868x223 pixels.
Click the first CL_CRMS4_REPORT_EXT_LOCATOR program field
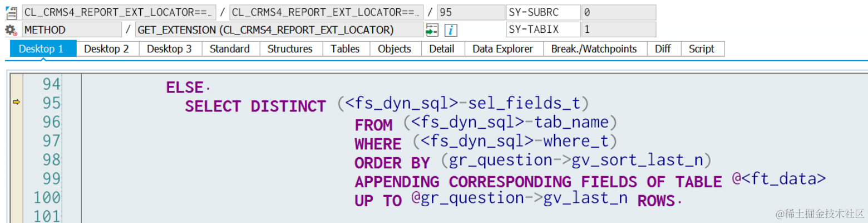pyautogui.click(x=119, y=12)
